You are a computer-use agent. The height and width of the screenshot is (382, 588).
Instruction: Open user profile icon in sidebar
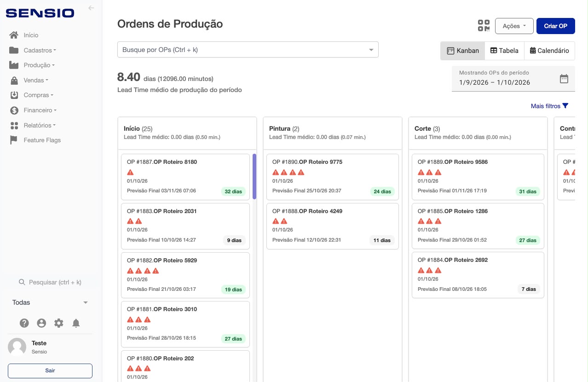click(x=41, y=323)
